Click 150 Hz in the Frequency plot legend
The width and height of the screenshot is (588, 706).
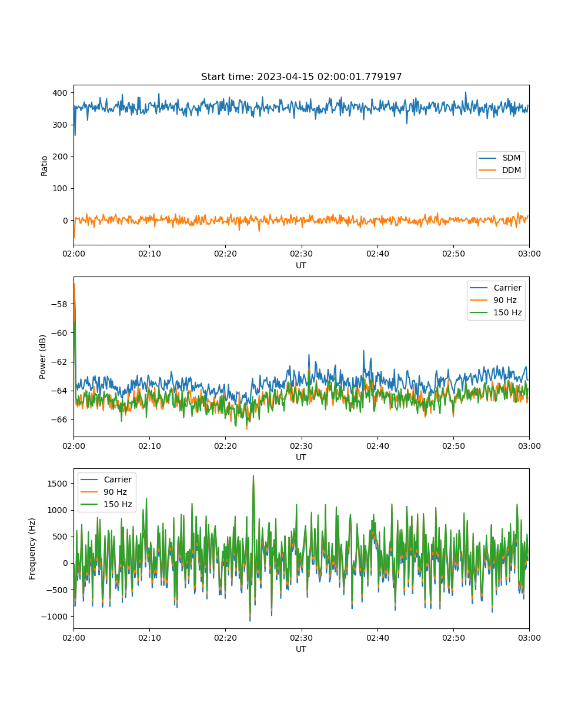106,504
